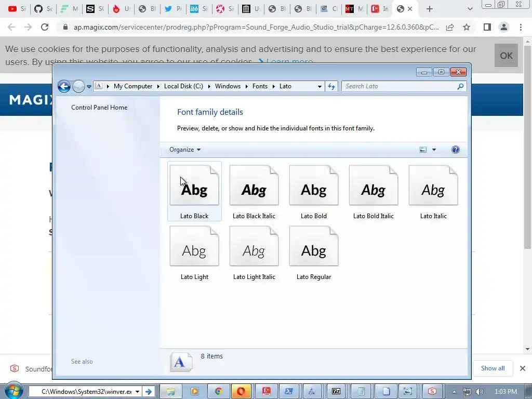This screenshot has width=532, height=399.
Task: Select the Lato Black Italic font
Action: click(254, 192)
